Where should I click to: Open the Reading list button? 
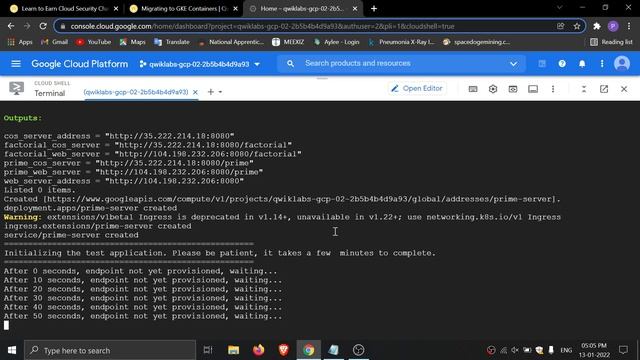click(x=611, y=42)
